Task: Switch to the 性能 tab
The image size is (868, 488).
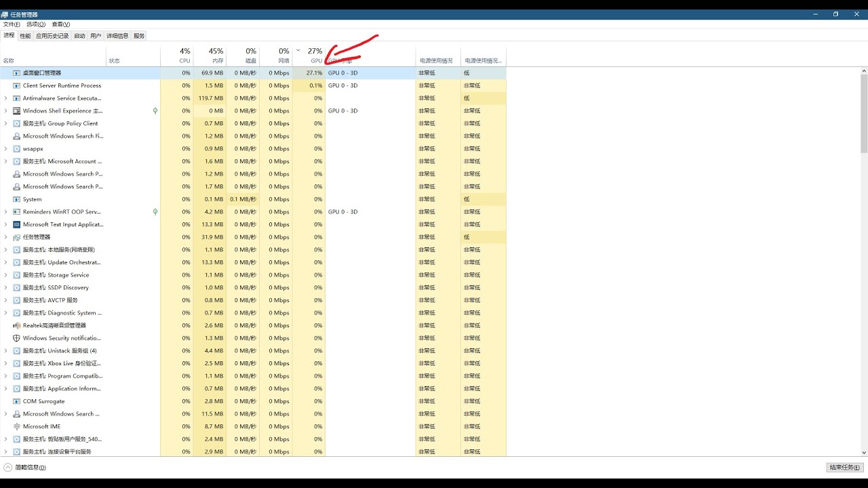Action: click(x=25, y=36)
